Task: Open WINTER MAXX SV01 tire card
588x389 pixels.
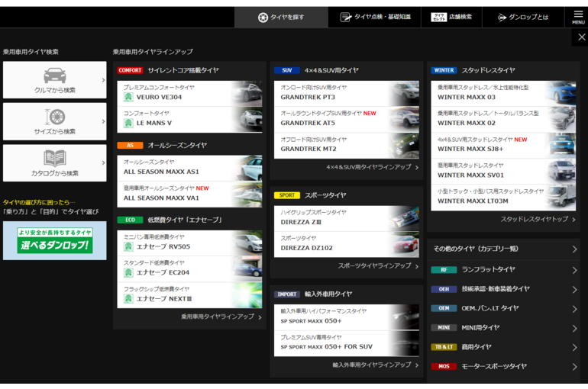Action: pos(503,172)
